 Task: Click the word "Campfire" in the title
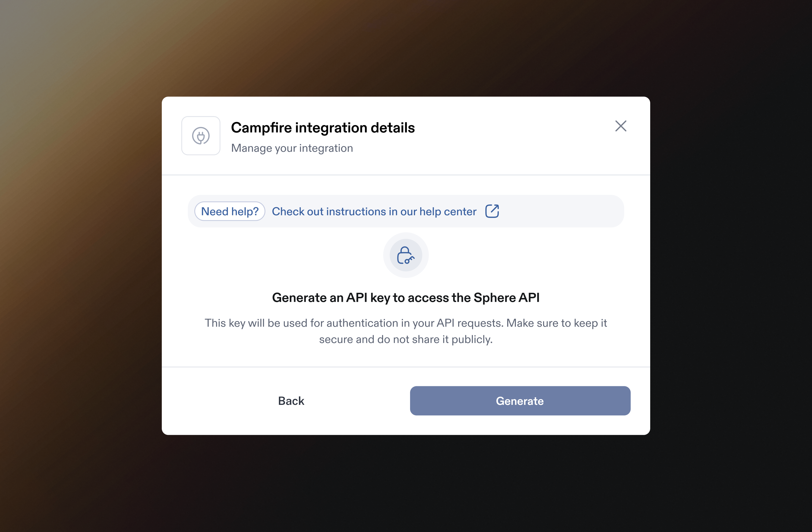pos(261,128)
